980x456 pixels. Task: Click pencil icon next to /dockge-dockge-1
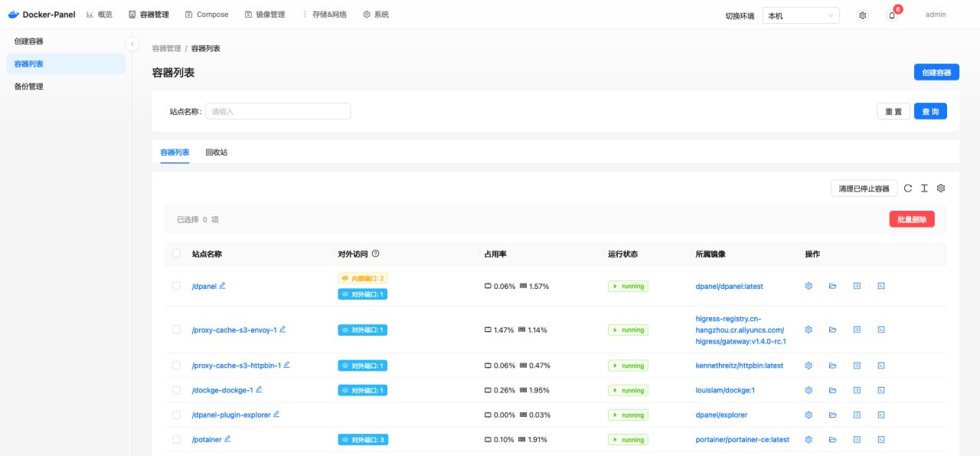(259, 389)
